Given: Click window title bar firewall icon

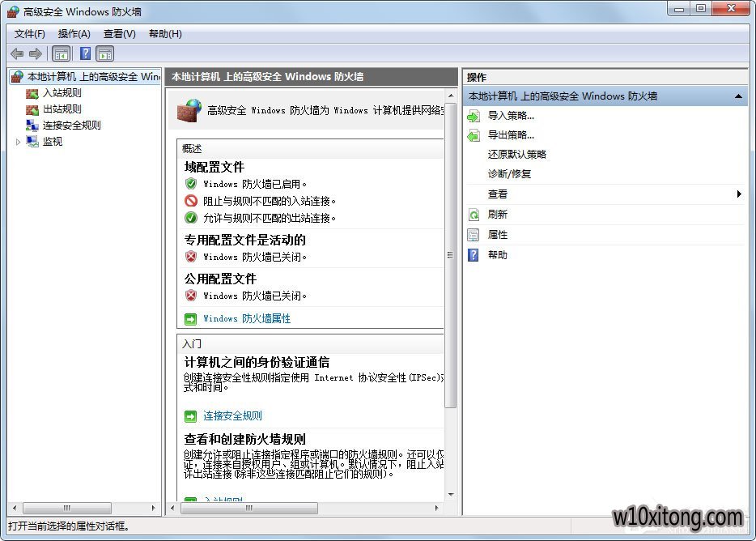Looking at the screenshot, I should coord(14,11).
